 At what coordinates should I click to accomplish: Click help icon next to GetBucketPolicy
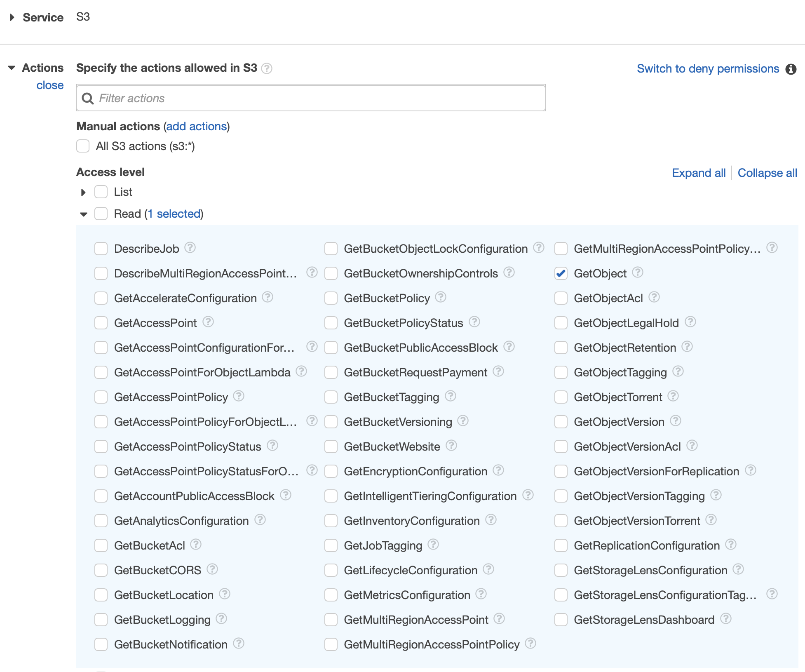pyautogui.click(x=441, y=297)
